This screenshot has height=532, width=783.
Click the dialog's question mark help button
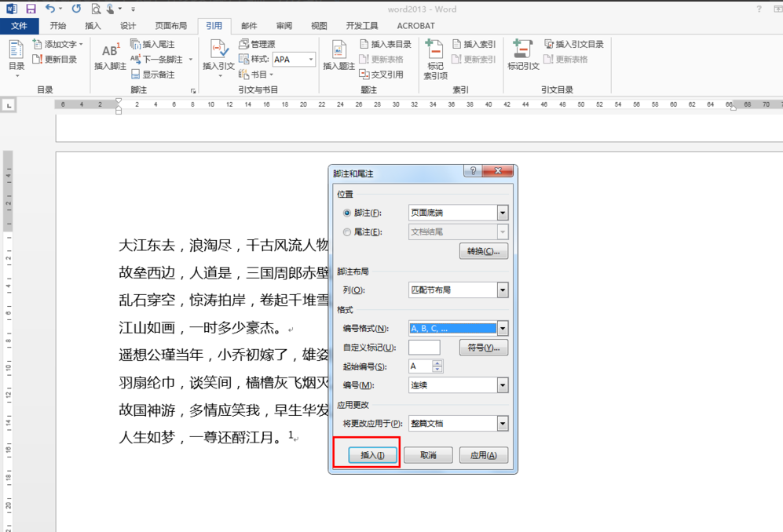(x=473, y=171)
